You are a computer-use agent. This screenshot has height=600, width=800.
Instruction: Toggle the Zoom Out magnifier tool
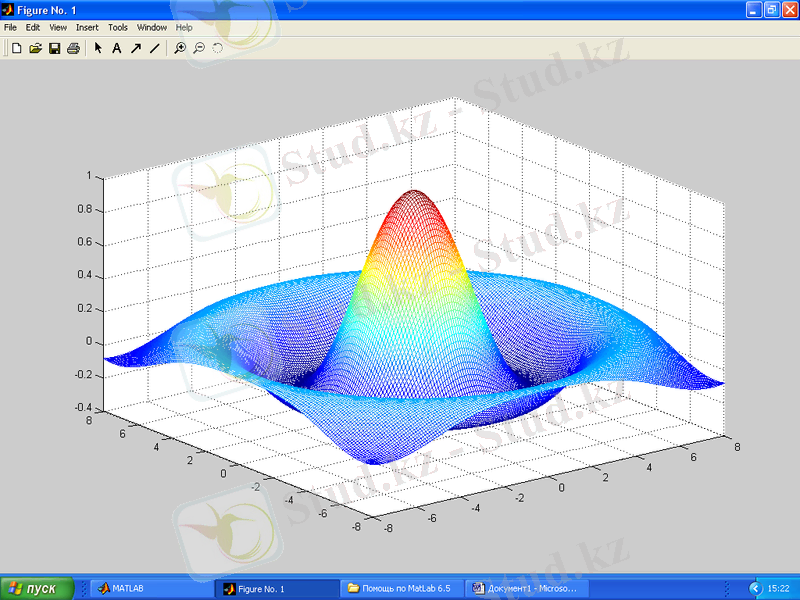(199, 47)
